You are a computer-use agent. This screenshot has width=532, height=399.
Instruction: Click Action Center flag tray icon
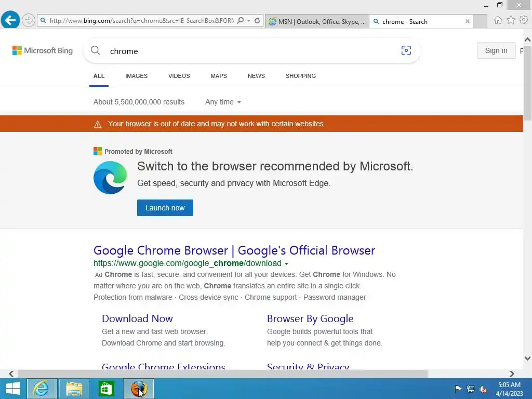click(458, 389)
